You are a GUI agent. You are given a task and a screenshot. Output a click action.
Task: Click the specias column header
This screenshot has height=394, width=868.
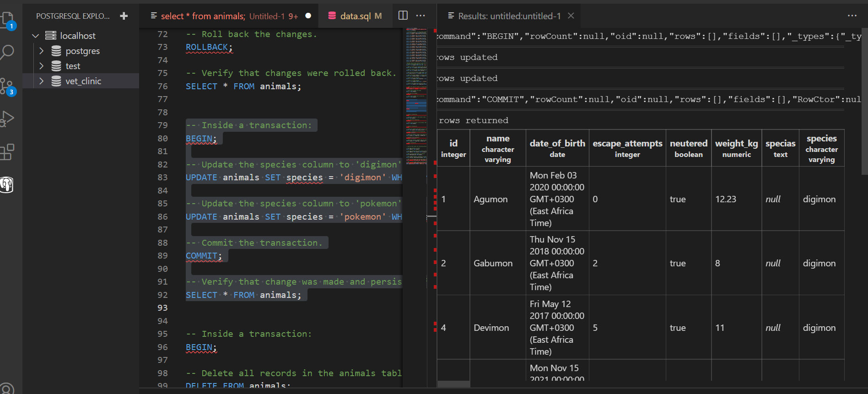[x=781, y=148]
